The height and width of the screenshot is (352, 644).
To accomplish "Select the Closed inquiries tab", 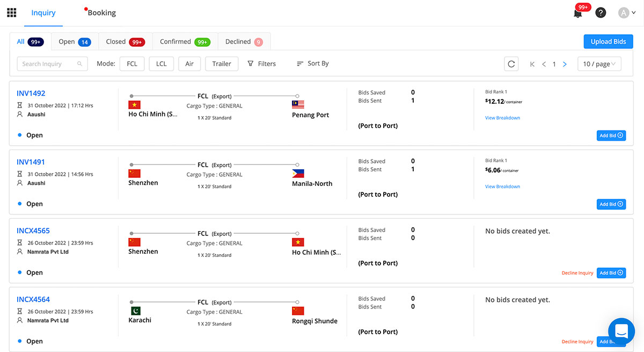I will point(126,41).
